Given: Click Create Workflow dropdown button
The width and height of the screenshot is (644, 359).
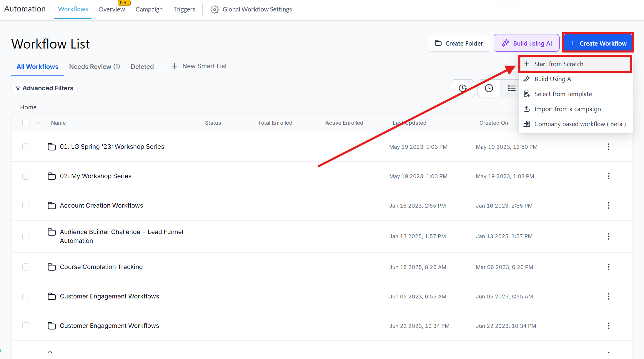Looking at the screenshot, I should [598, 43].
